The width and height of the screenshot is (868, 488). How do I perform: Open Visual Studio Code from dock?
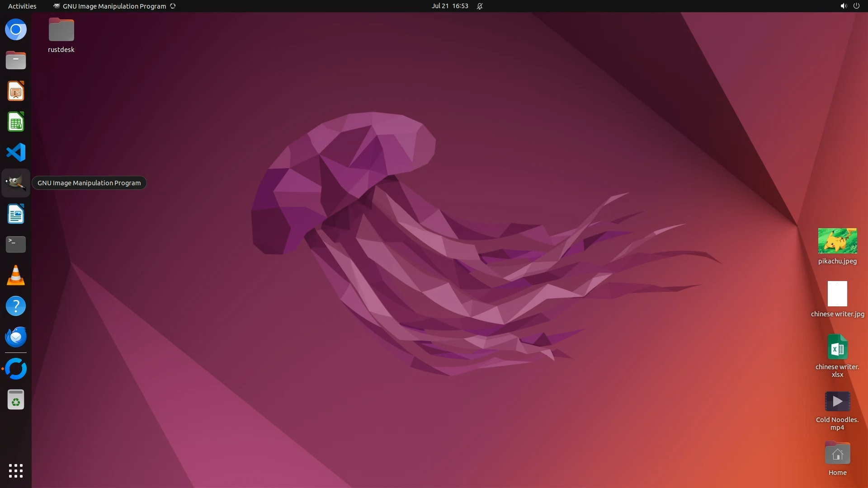[x=16, y=152]
